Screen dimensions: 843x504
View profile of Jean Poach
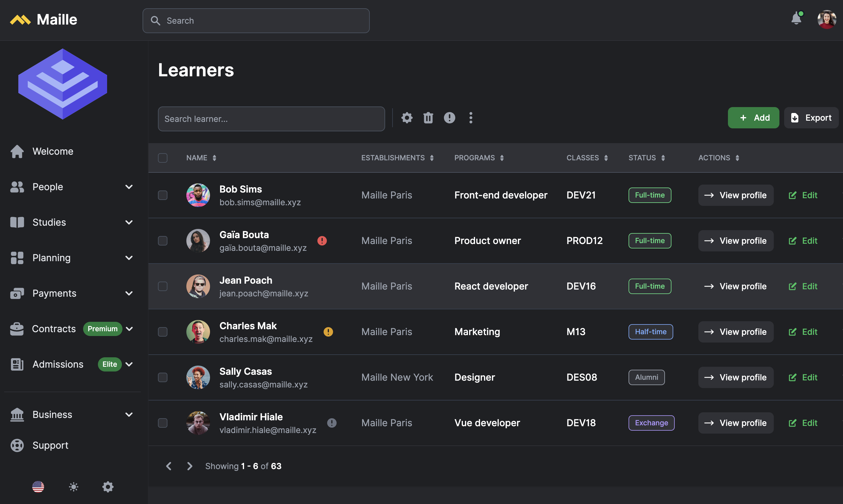(x=736, y=286)
